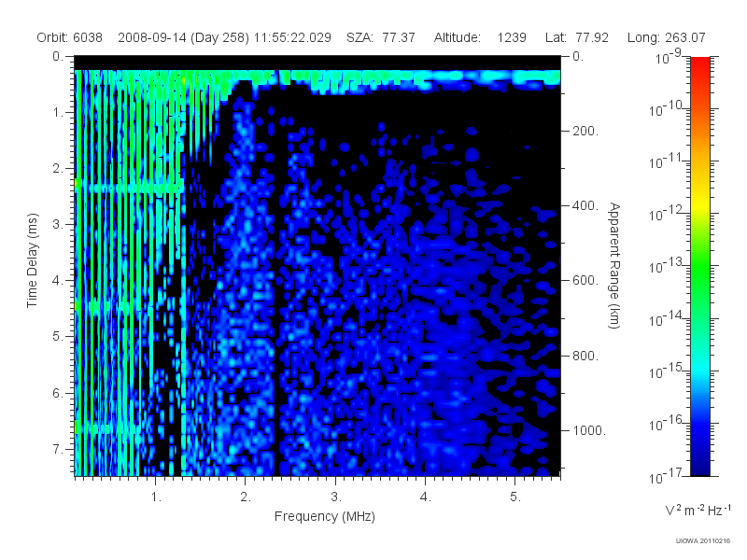Select the Lat: 77.92 header value
This screenshot has height=560, width=747.
[x=577, y=37]
